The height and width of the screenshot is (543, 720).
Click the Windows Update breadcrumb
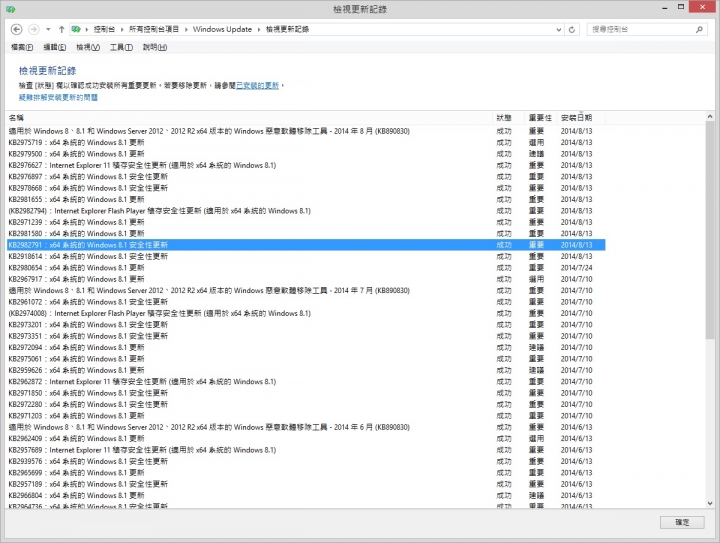point(222,29)
